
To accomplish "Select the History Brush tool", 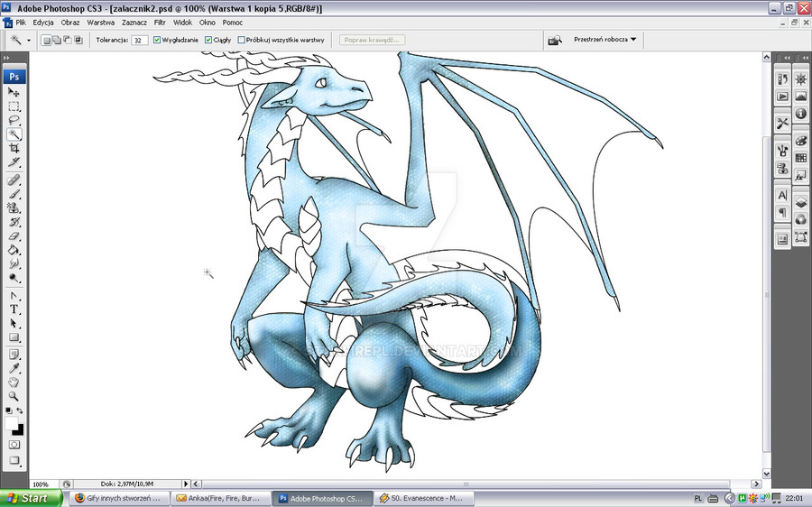I will click(14, 222).
